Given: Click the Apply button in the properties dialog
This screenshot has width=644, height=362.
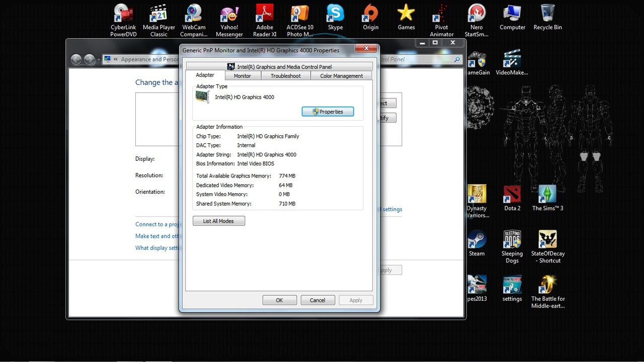Looking at the screenshot, I should tap(356, 300).
